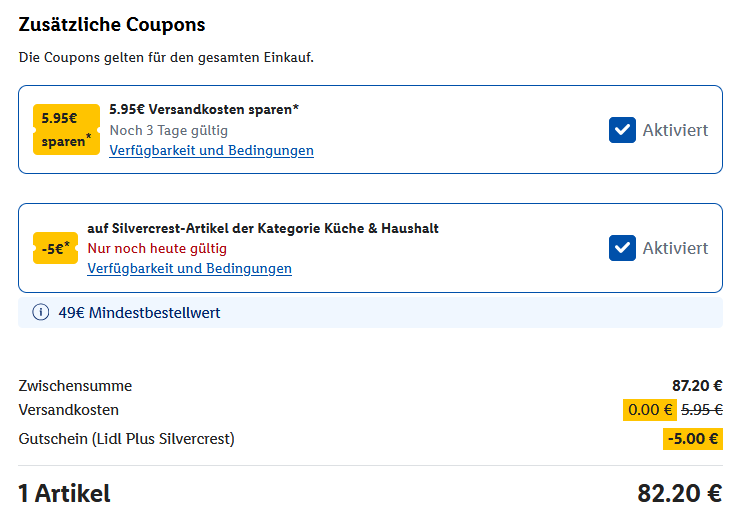
Task: Click the 5.95€ Versandkosten sparen coupon title
Action: click(204, 109)
